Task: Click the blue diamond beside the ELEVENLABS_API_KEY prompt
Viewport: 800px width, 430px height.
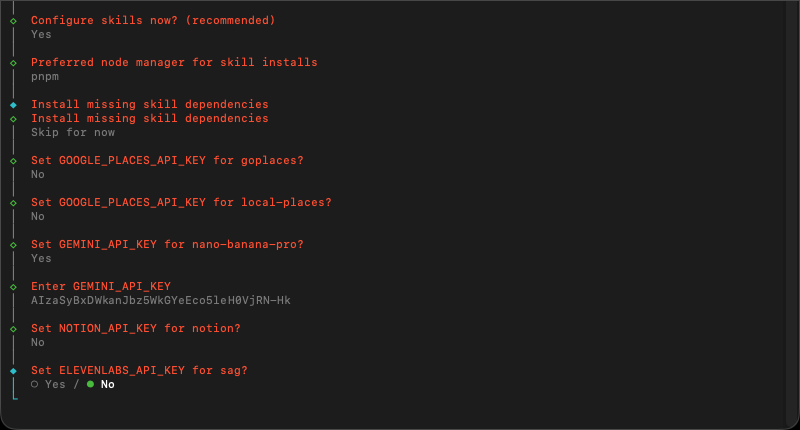Action: point(13,370)
